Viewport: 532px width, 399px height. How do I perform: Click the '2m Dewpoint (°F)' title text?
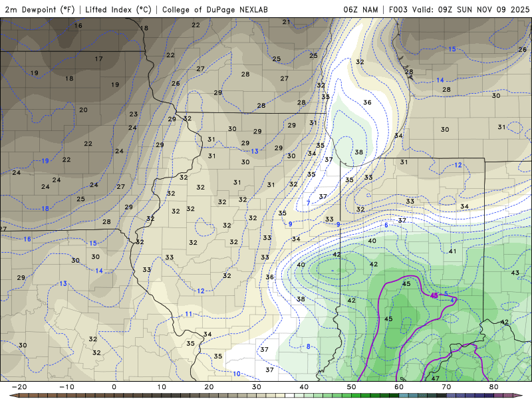pos(40,9)
